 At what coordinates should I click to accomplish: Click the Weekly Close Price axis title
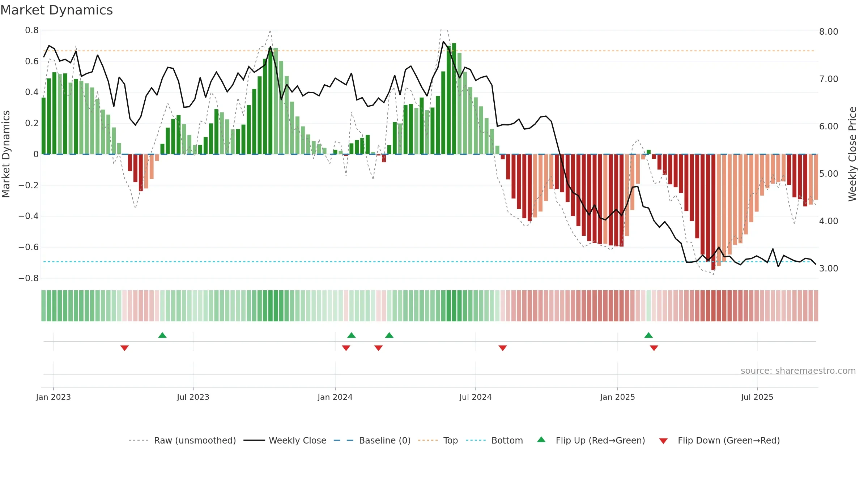[x=852, y=154]
